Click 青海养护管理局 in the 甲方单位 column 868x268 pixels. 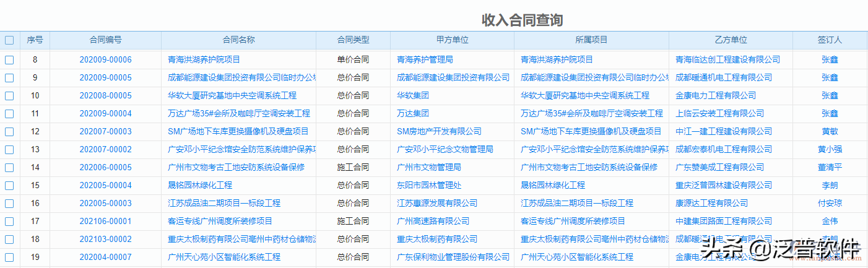425,60
